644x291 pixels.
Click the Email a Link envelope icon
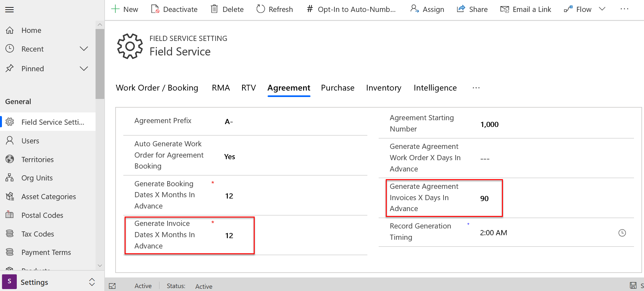505,9
